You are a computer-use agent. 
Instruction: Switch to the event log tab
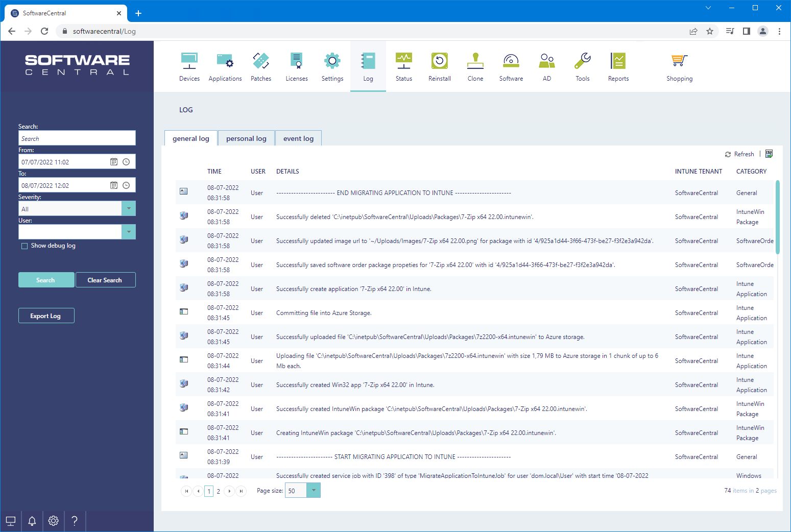tap(298, 138)
